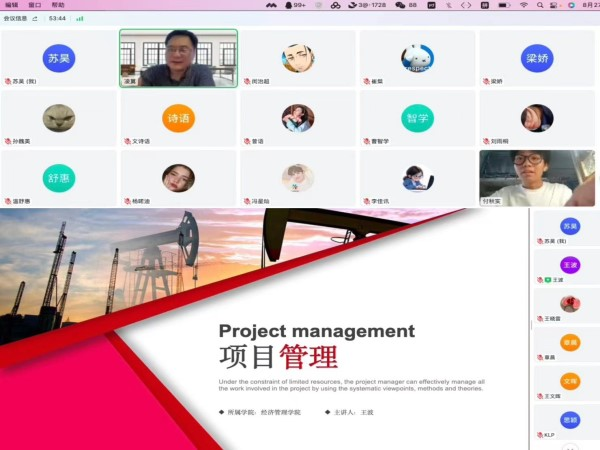
Task: Select the 智学 green avatar tile
Action: [x=417, y=118]
